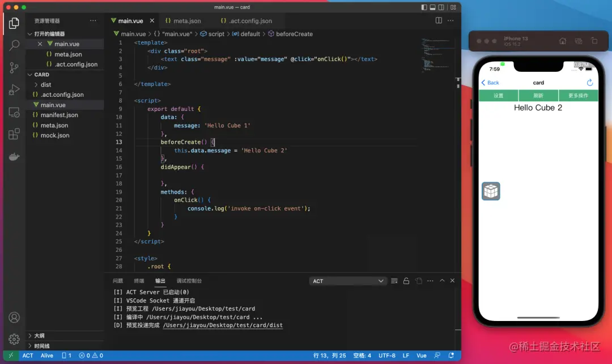This screenshot has width=612, height=364.
Task: Click the line and column indicator in status bar
Action: point(329,356)
